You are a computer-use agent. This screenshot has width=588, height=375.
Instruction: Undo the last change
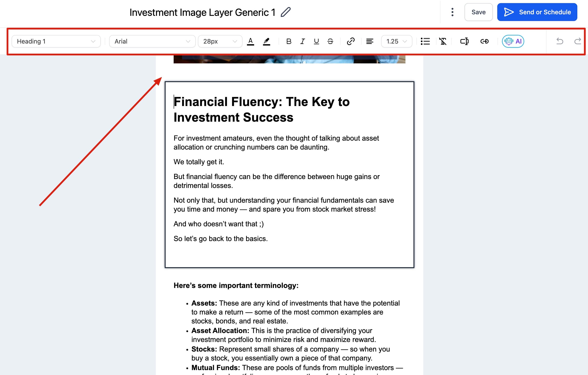[x=559, y=41]
